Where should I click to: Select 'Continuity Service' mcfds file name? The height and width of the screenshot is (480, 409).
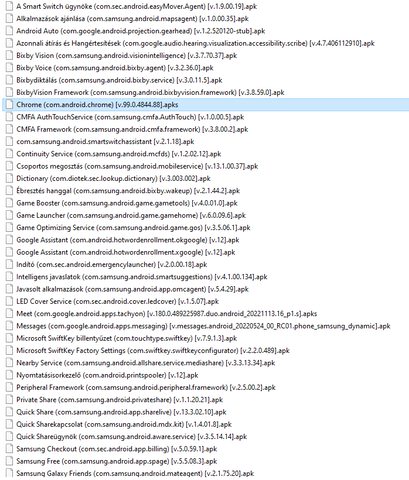(119, 154)
